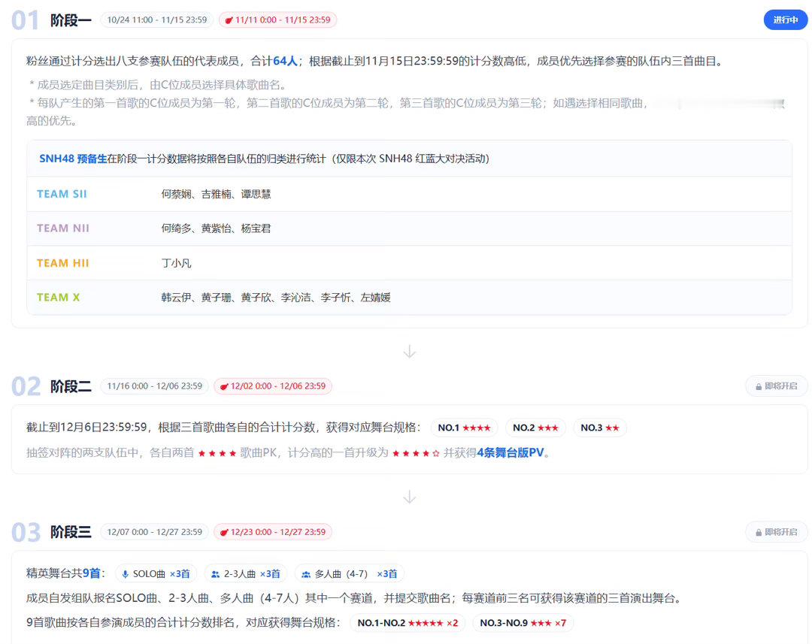Select the 12/07 0:00 - 12/27 23:59 date badge
Image resolution: width=812 pixels, height=644 pixels.
tap(154, 532)
